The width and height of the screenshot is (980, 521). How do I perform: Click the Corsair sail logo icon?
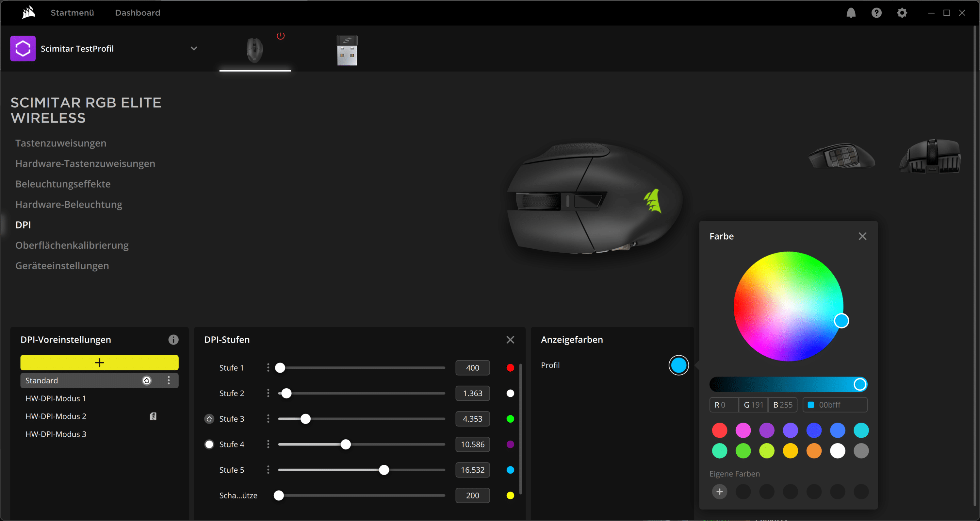(x=28, y=12)
